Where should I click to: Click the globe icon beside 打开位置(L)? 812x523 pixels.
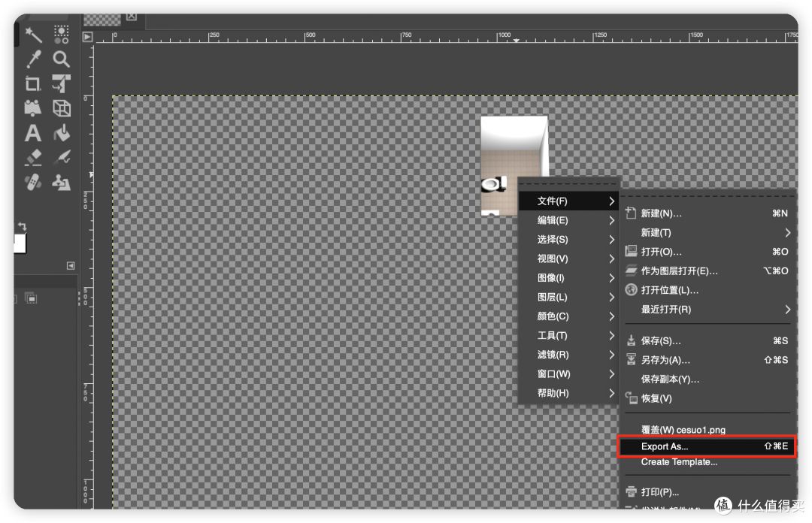tap(631, 289)
